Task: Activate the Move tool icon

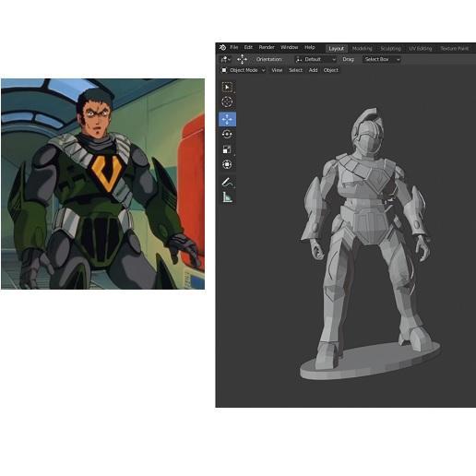Action: (x=227, y=119)
